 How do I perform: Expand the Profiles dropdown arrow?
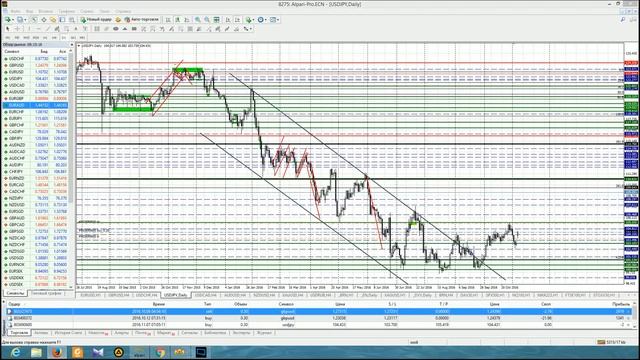coord(25,20)
